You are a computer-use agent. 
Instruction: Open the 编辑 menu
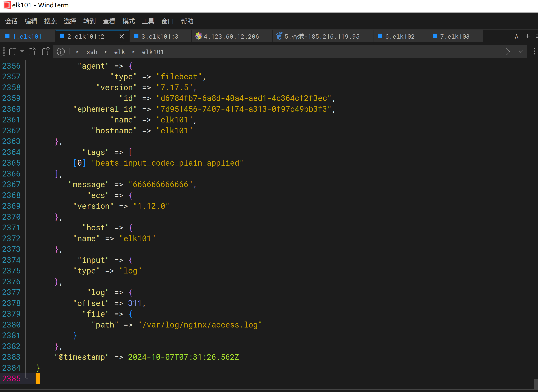point(31,21)
